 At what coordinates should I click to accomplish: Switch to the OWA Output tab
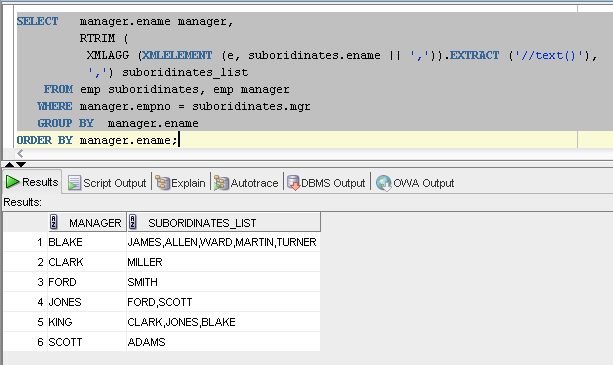point(415,183)
